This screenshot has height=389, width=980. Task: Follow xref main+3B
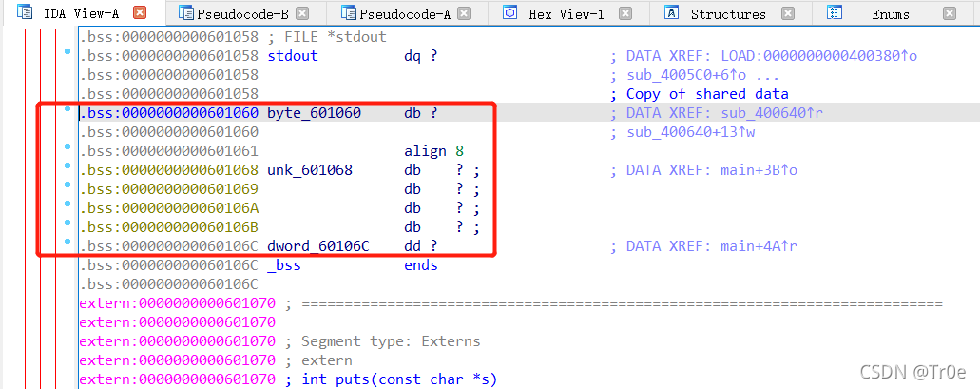(759, 170)
